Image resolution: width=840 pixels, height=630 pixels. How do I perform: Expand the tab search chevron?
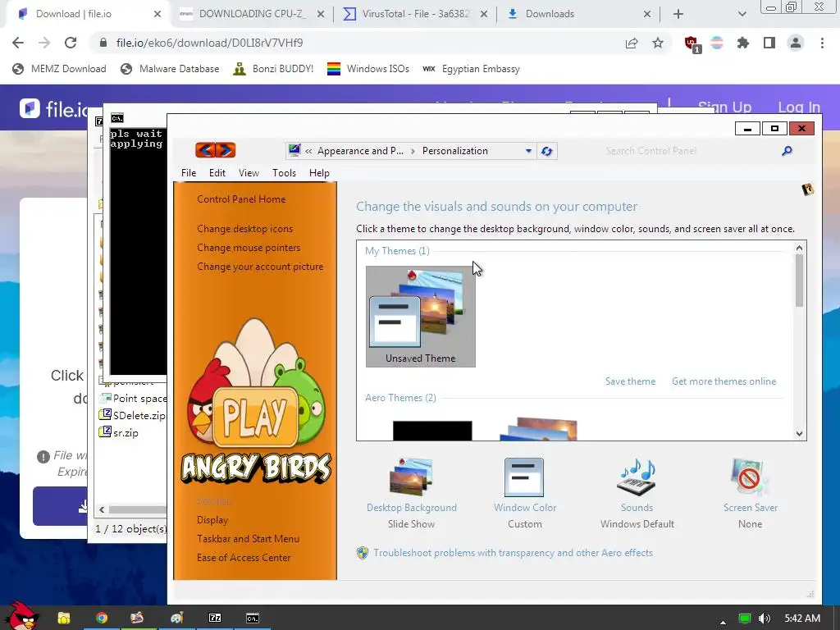point(742,14)
